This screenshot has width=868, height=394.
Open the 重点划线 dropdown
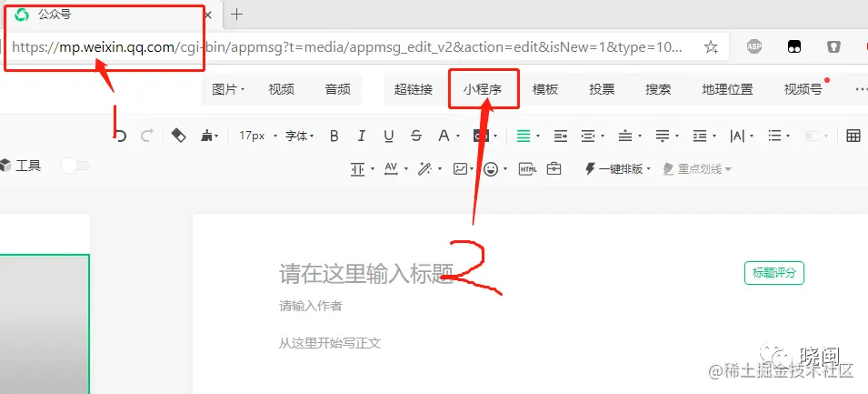pyautogui.click(x=697, y=169)
